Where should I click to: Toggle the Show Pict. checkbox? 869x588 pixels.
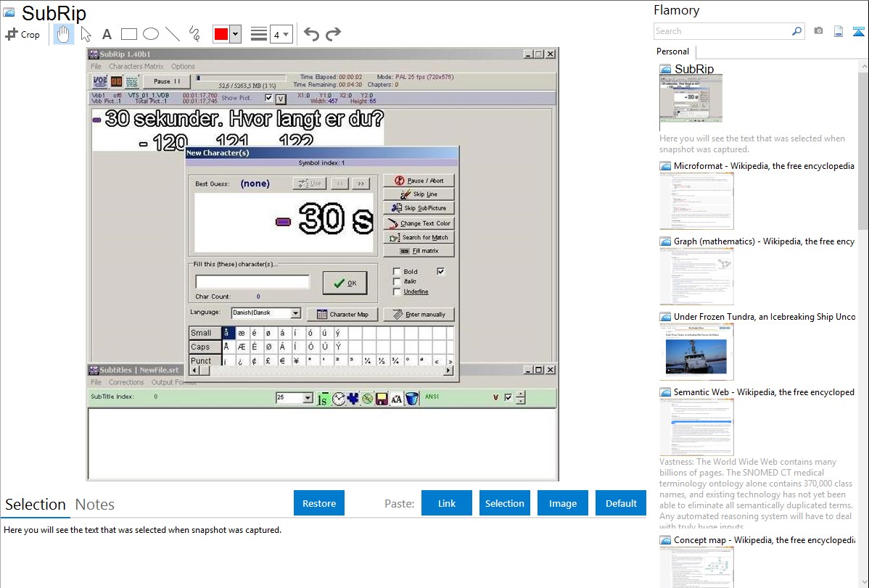[x=269, y=98]
